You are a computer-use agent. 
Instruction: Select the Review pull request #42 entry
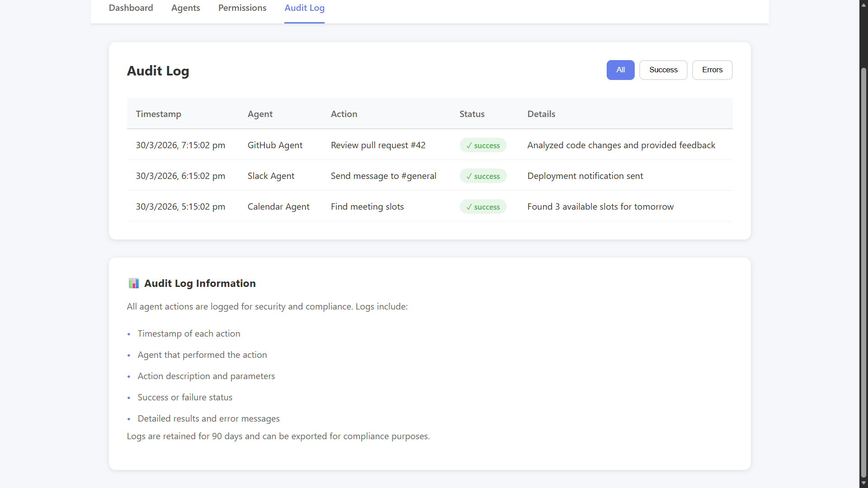click(x=378, y=145)
